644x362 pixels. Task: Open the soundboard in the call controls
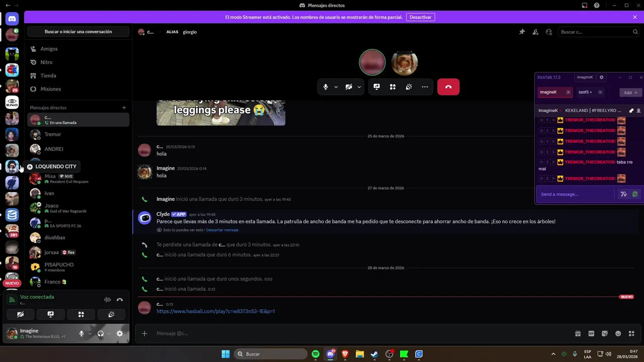pyautogui.click(x=409, y=87)
